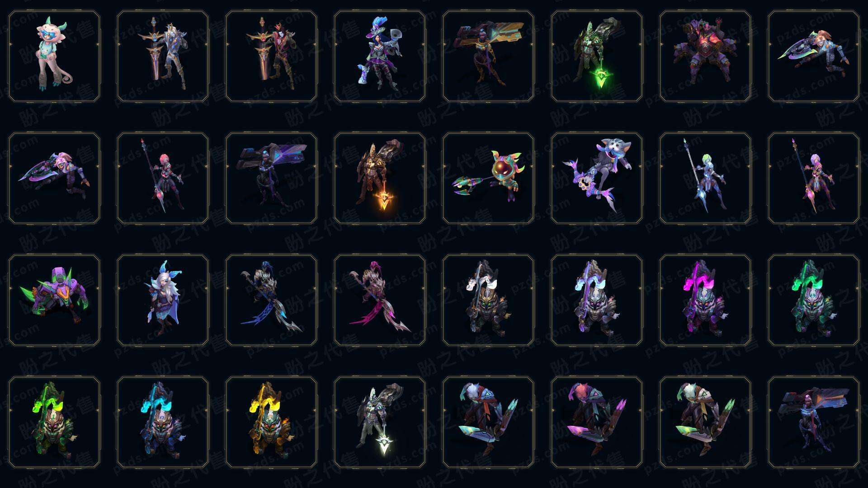This screenshot has width=868, height=488.
Task: Select the green glowing lantern knight
Action: point(597,56)
